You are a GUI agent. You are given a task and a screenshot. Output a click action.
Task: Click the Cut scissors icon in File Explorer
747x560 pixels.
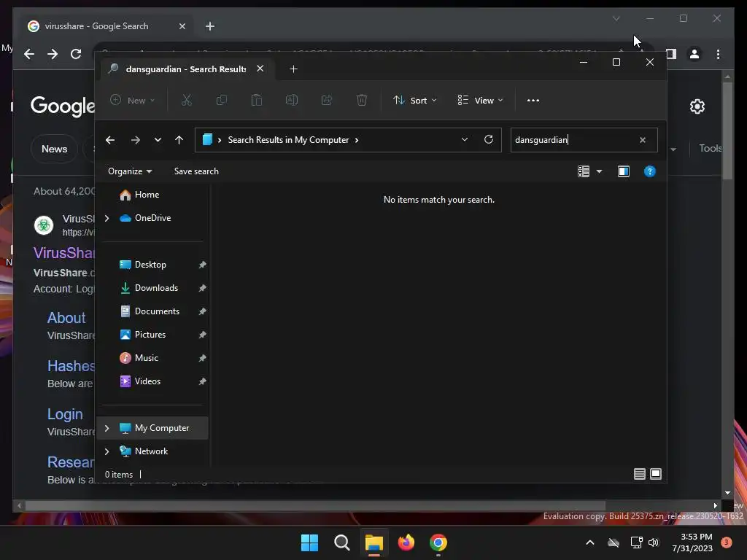click(x=186, y=100)
